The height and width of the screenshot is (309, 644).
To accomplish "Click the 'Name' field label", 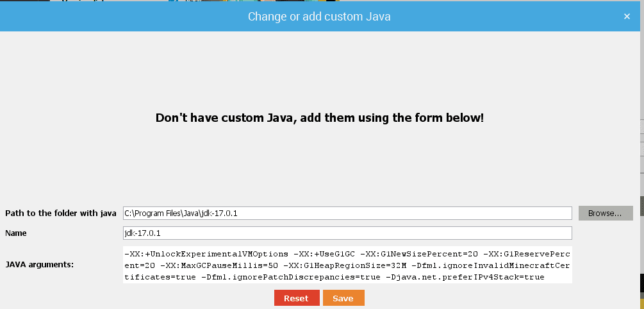I will tap(17, 232).
